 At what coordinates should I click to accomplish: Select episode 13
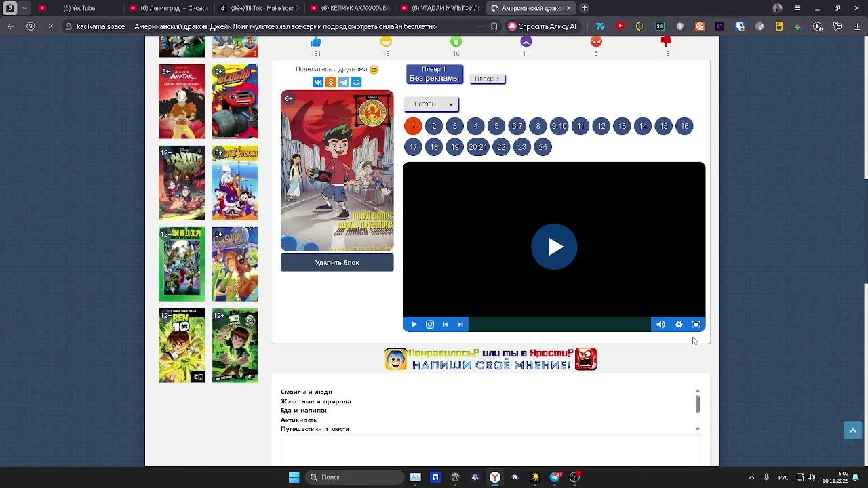[x=622, y=126]
